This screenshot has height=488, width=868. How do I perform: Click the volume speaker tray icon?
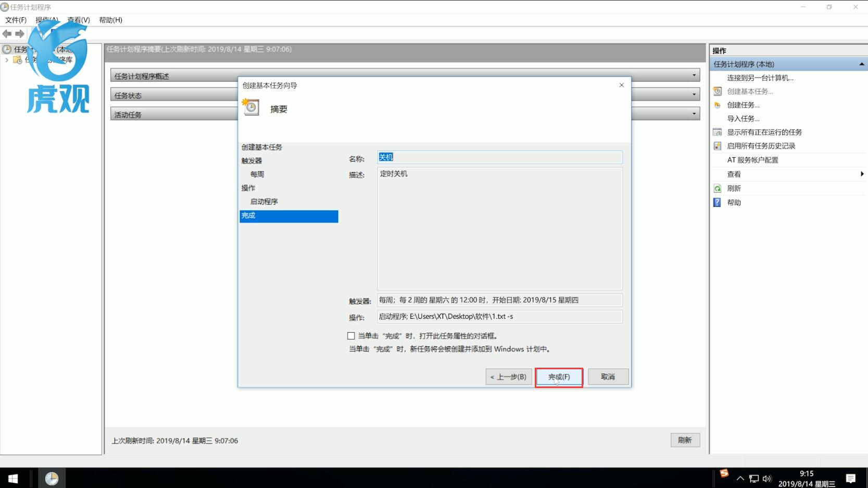tap(767, 479)
